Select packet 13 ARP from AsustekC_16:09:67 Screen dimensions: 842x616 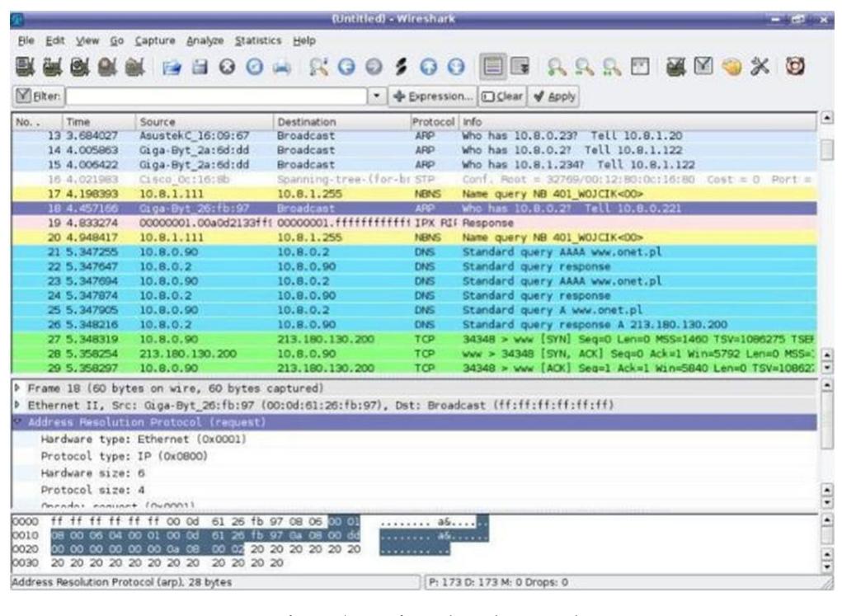pos(414,136)
